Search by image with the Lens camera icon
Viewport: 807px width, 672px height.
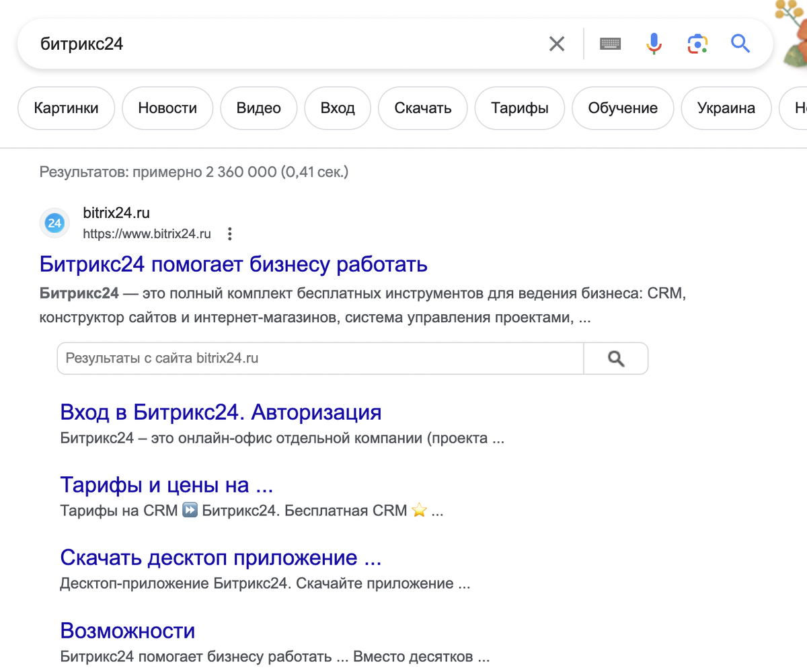pos(697,44)
